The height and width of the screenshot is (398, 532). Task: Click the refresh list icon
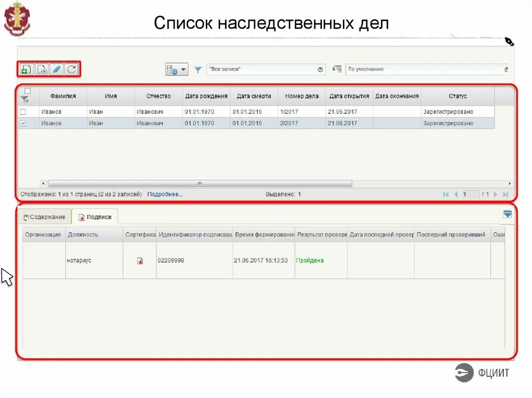[72, 69]
